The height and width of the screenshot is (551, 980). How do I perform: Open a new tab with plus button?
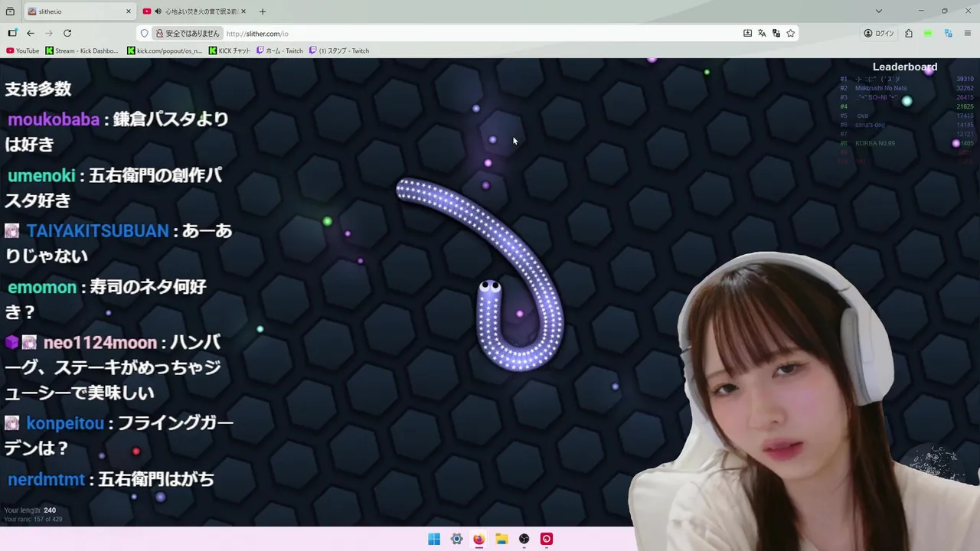click(x=263, y=11)
